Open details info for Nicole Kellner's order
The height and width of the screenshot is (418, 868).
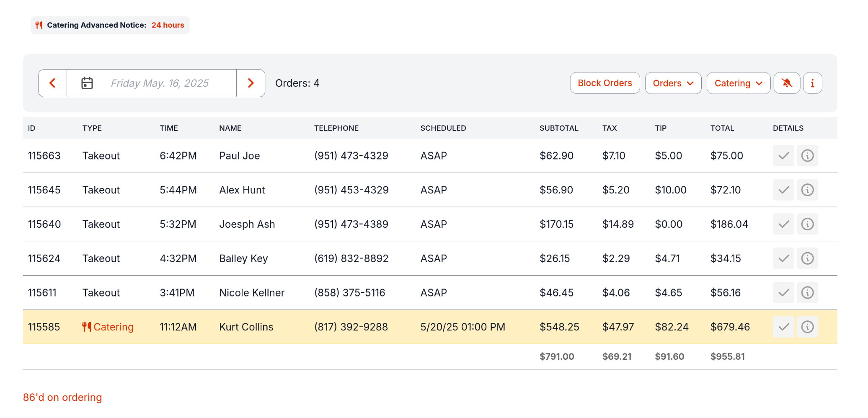(x=808, y=292)
